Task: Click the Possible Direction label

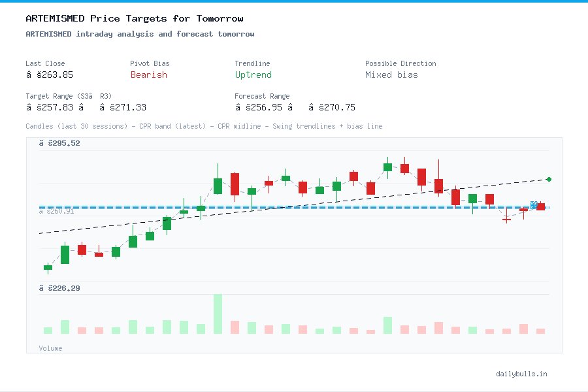Action: [400, 63]
